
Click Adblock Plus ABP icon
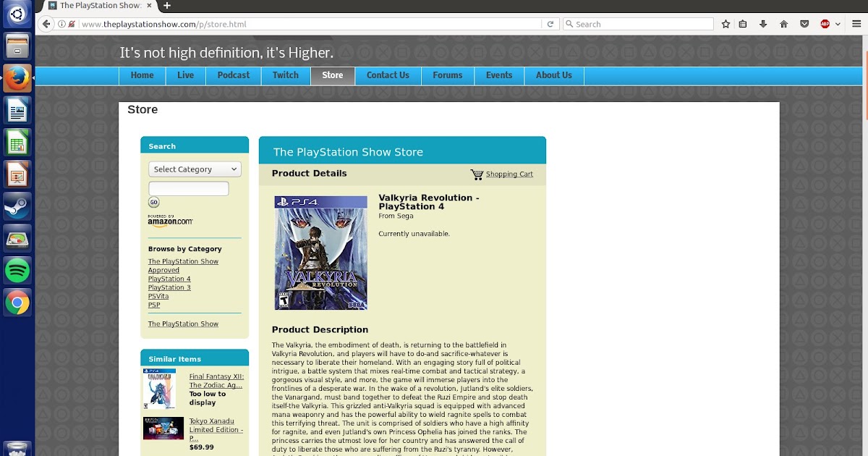[x=825, y=24]
